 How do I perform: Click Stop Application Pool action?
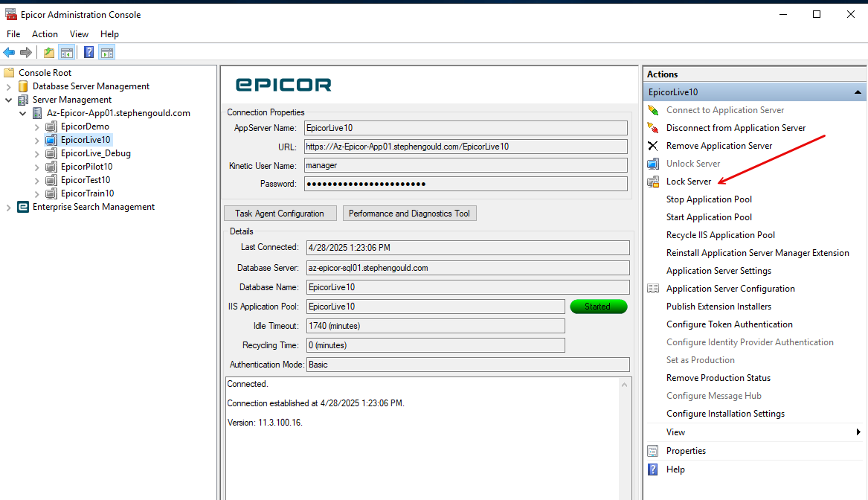[x=709, y=199]
